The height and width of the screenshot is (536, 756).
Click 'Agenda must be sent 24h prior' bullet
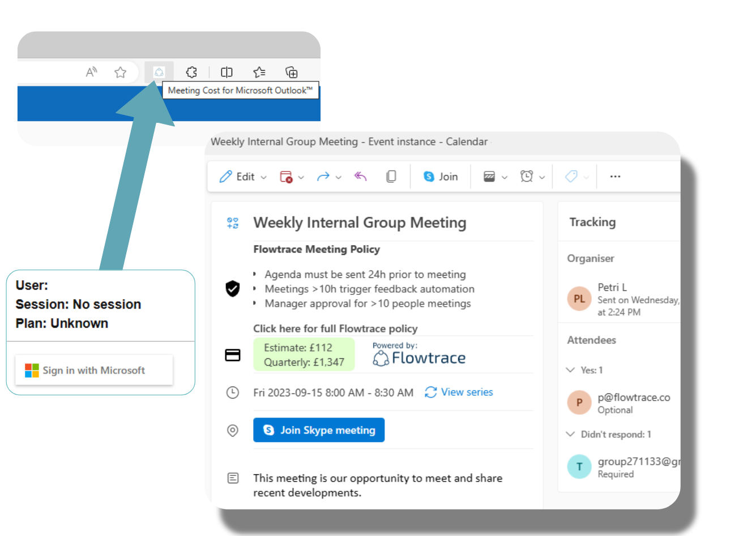click(x=365, y=275)
